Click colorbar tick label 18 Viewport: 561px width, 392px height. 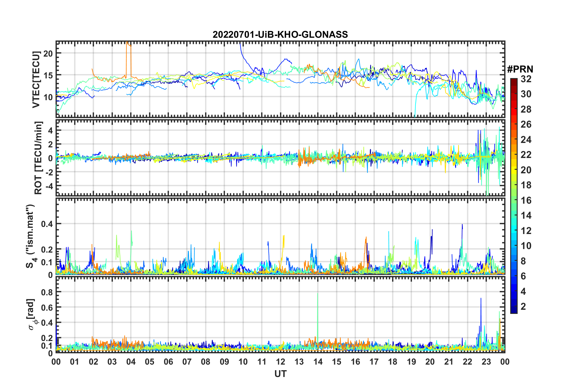[526, 185]
